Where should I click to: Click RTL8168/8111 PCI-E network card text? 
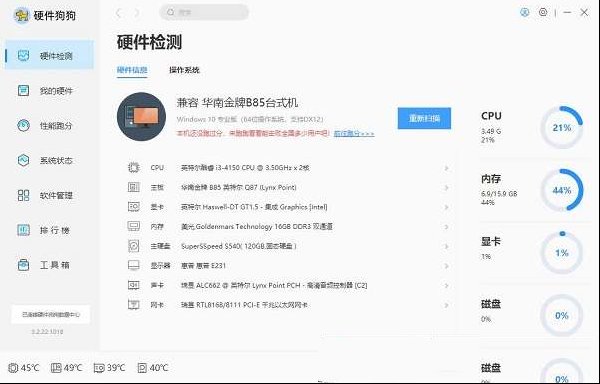(x=244, y=305)
